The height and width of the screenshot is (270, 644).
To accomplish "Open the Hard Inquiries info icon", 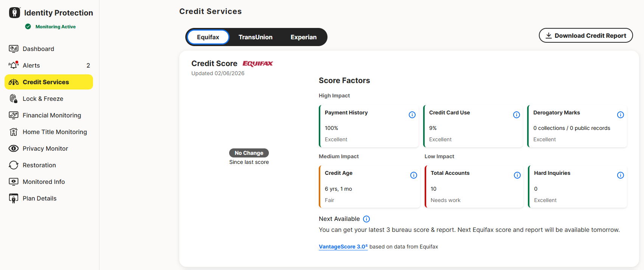I will (x=621, y=175).
